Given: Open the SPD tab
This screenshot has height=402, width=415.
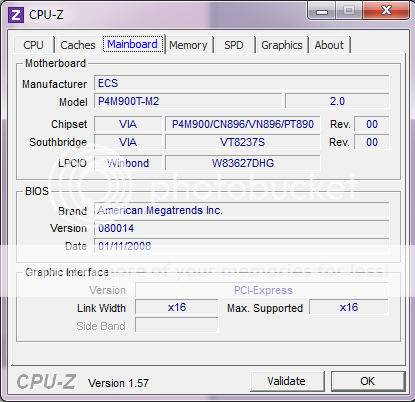Looking at the screenshot, I should click(234, 45).
